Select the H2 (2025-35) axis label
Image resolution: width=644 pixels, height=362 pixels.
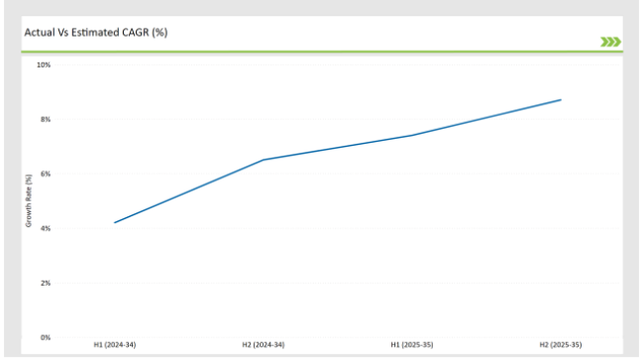[x=561, y=345]
